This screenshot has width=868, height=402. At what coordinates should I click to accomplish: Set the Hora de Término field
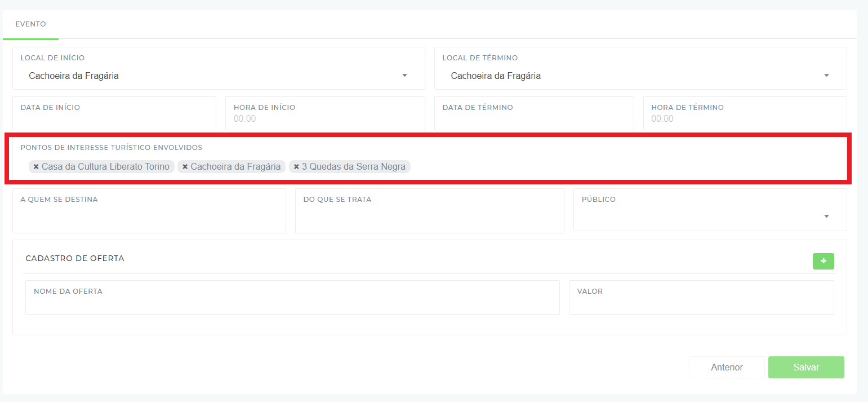(x=745, y=113)
